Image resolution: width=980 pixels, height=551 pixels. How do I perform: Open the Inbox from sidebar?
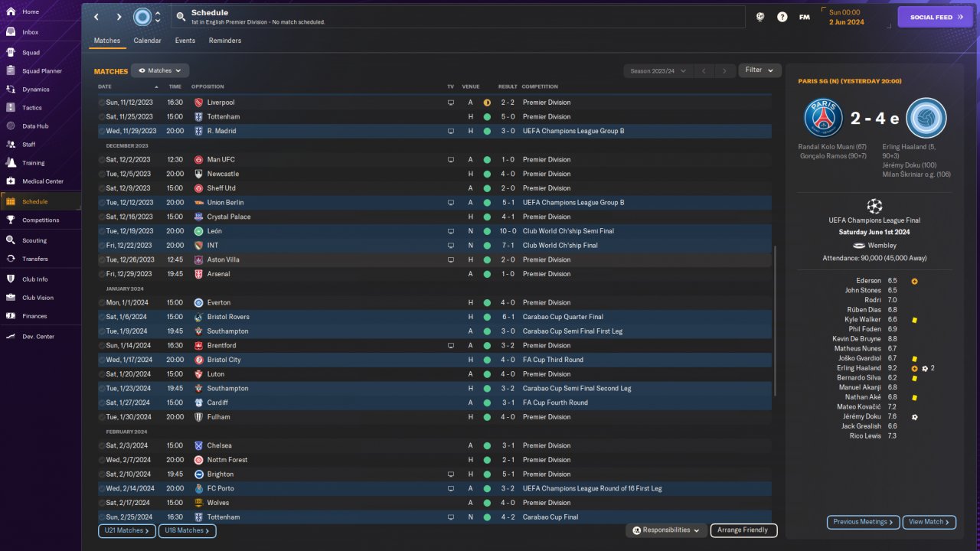(31, 32)
